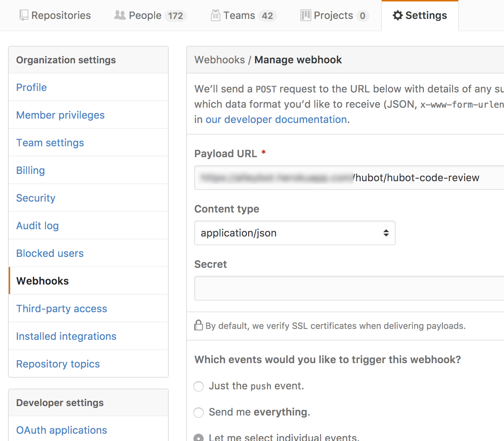Click the SSL lock icon
Image resolution: width=504 pixels, height=441 pixels.
tap(199, 325)
